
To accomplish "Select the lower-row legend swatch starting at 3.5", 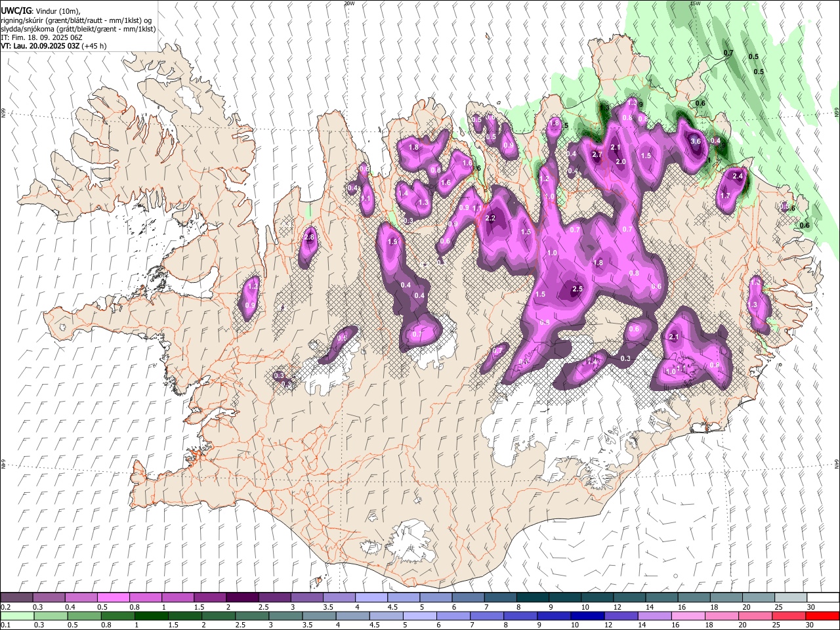I will click(318, 616).
